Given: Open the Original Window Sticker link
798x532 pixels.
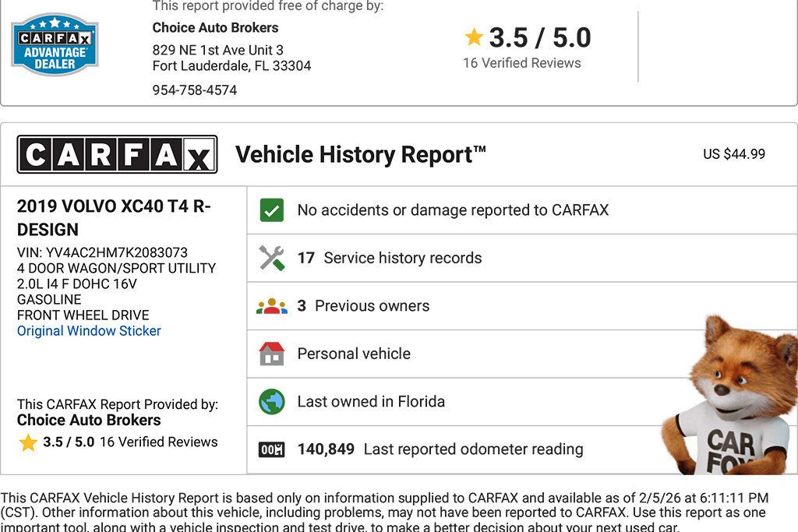Looking at the screenshot, I should pos(89,331).
